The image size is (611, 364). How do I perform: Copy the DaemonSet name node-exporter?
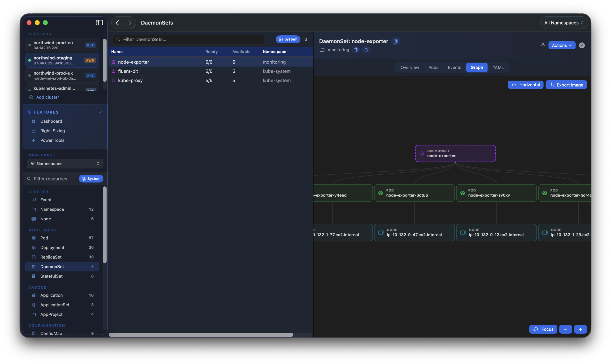tap(396, 41)
